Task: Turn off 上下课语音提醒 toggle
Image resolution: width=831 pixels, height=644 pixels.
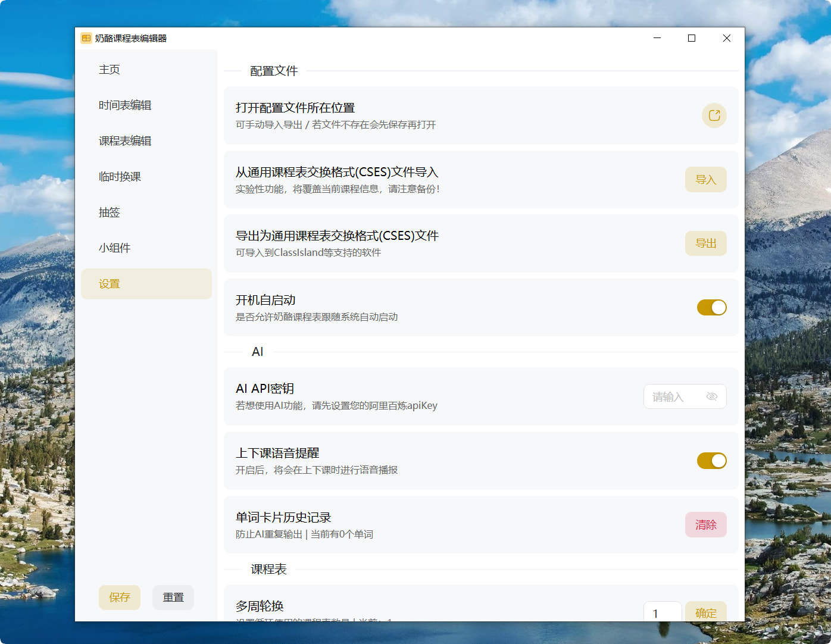Action: 712,461
